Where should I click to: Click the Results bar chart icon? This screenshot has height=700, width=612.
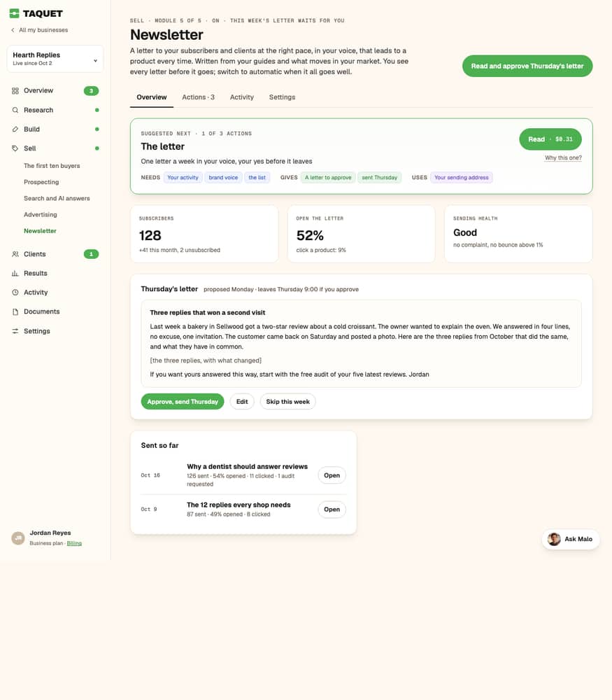coord(15,273)
